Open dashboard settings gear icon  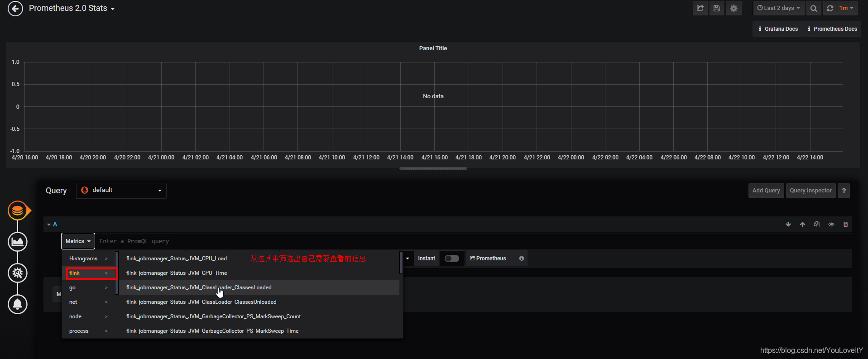point(734,8)
